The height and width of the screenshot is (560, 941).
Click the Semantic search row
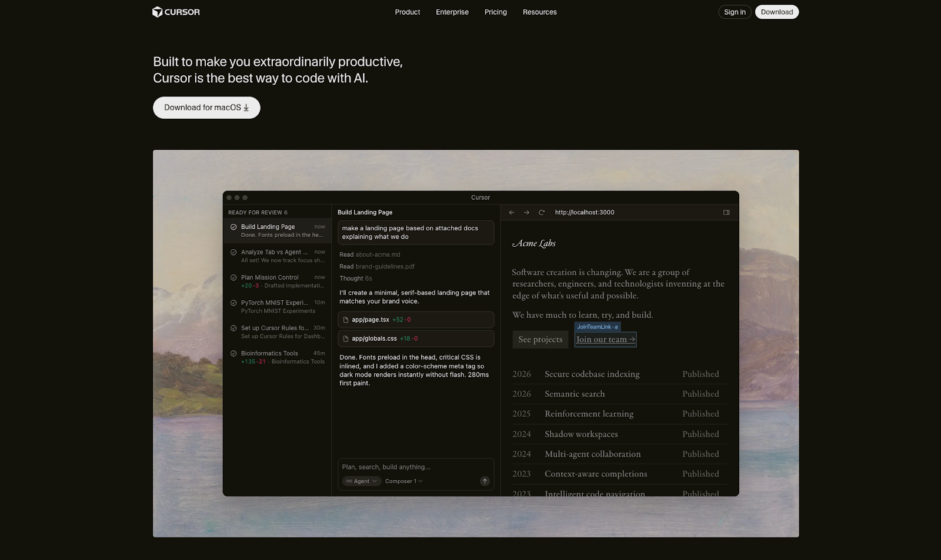click(x=619, y=394)
